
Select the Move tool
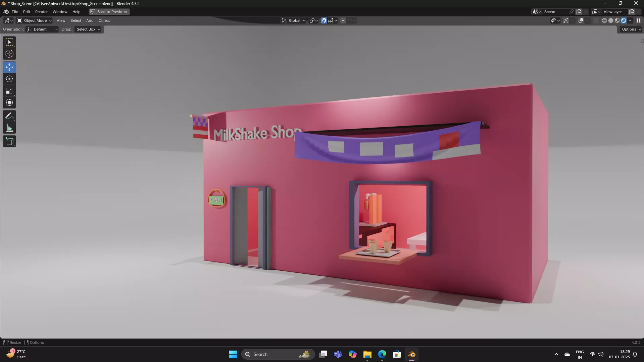click(9, 67)
